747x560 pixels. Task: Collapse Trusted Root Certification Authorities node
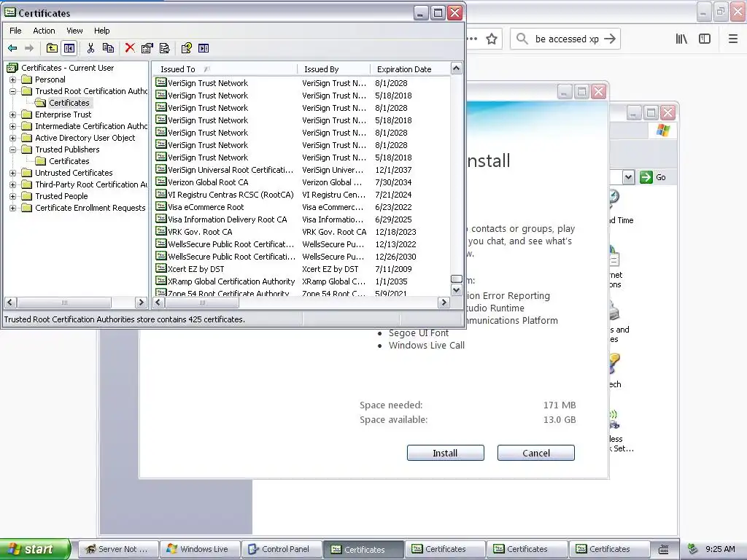[x=13, y=91]
